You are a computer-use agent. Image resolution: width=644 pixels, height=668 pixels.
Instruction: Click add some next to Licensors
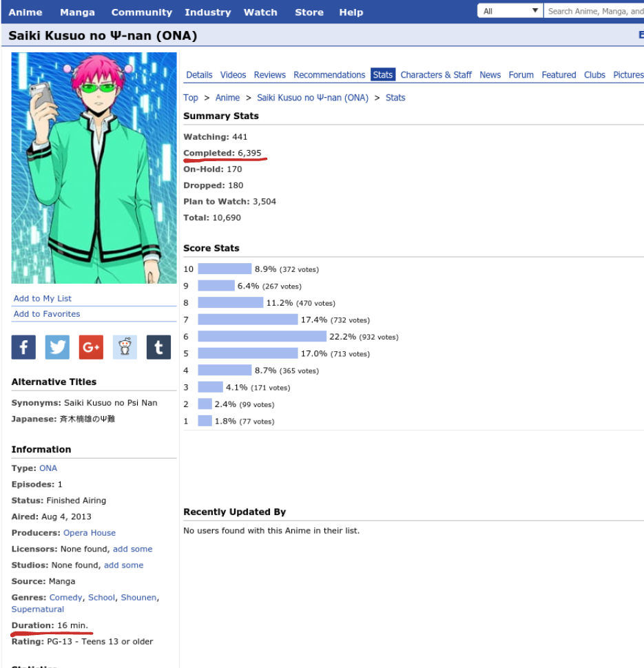point(132,549)
